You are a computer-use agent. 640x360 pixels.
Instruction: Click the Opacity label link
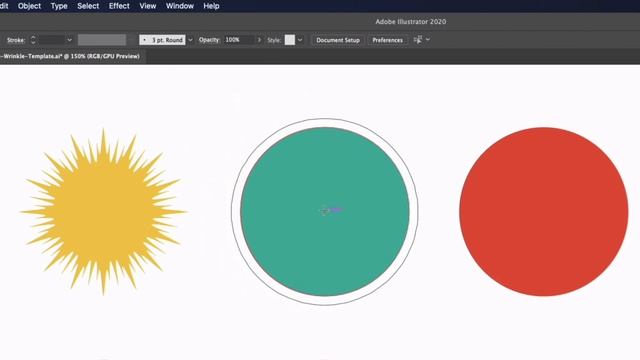pos(209,40)
